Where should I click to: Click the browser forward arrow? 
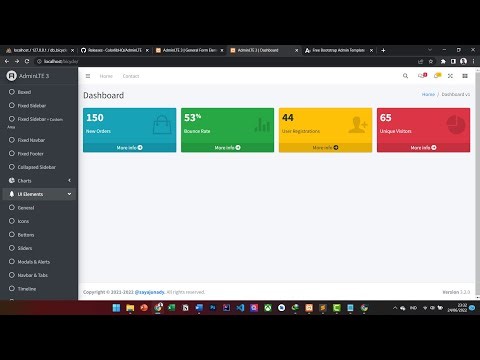[x=17, y=61]
